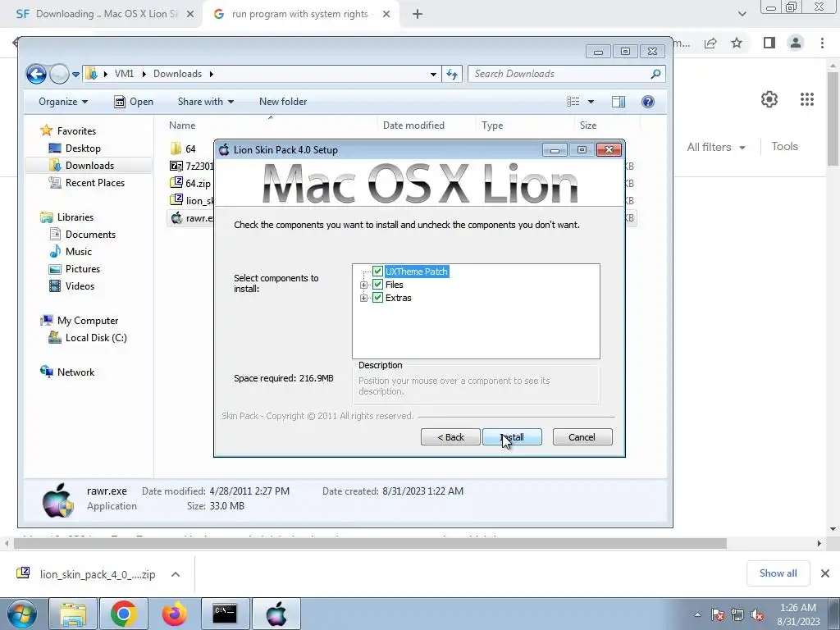840x630 pixels.
Task: Open Desktop in the navigation pane
Action: click(x=83, y=148)
